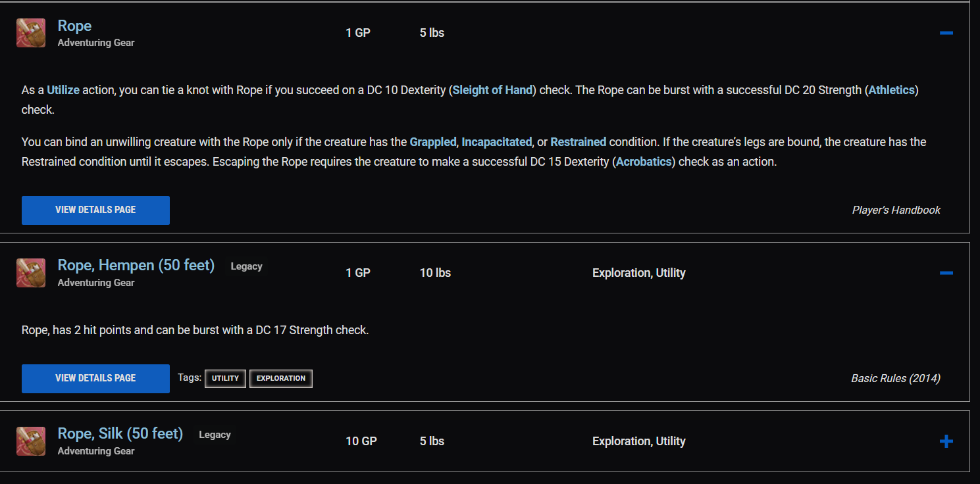Open the Sleight of Hand skill link
The width and height of the screenshot is (980, 484).
tap(492, 90)
